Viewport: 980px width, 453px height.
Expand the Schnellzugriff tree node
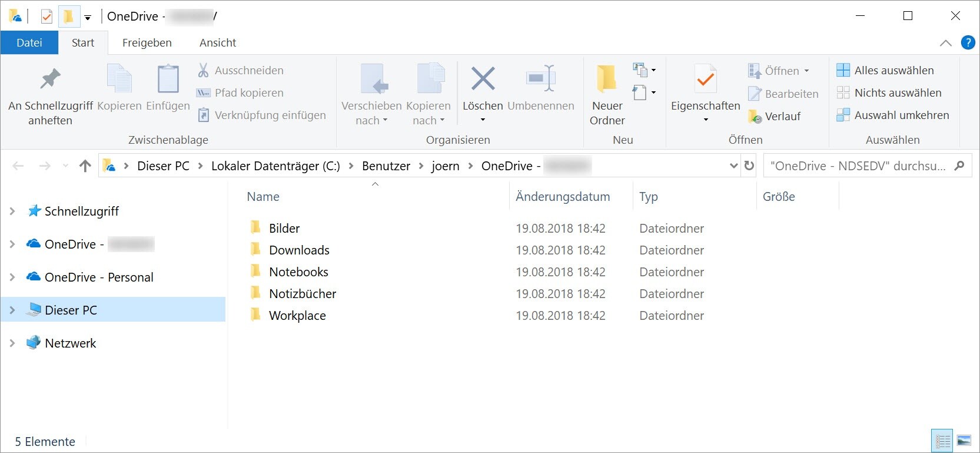[12, 211]
